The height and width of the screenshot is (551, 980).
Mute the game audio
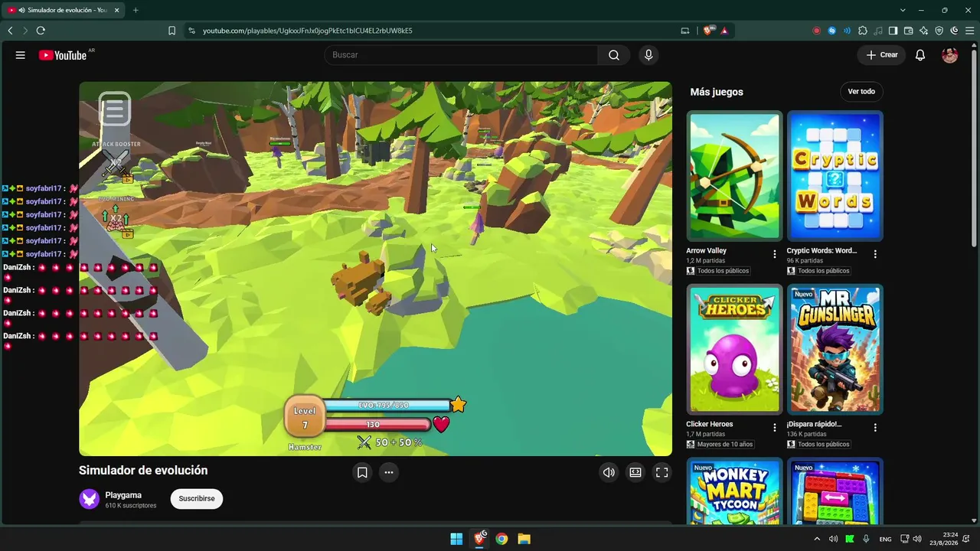[x=609, y=472]
